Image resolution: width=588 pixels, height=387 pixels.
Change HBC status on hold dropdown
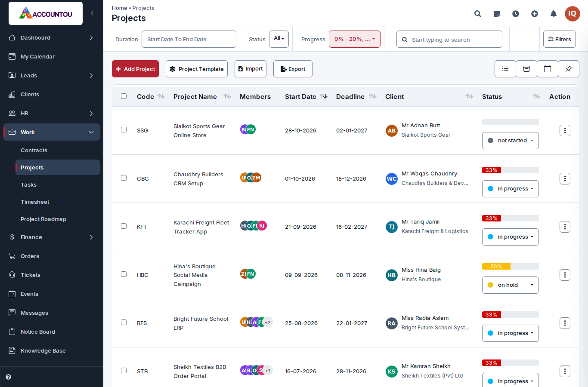coord(511,285)
